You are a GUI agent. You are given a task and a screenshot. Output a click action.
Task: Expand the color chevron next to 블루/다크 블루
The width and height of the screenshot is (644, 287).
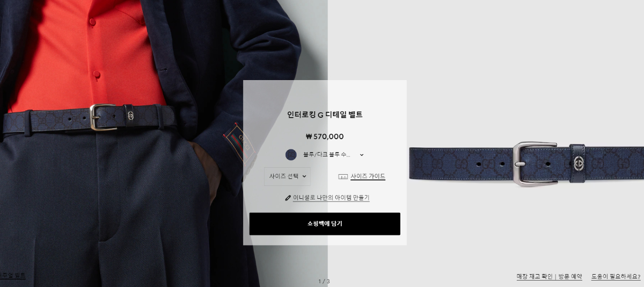point(362,155)
